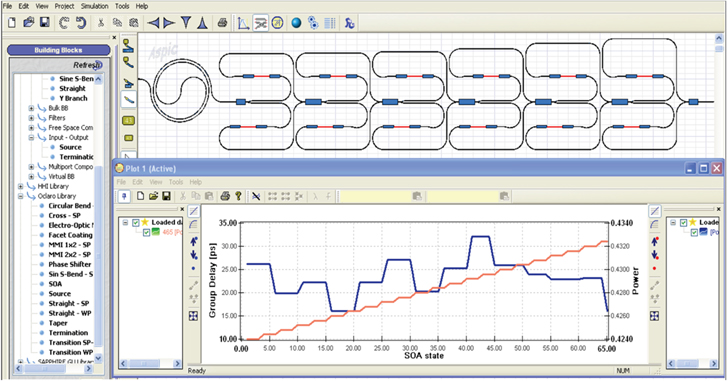The height and width of the screenshot is (381, 727).
Task: Select the Phase Shifter building block
Action: click(70, 264)
